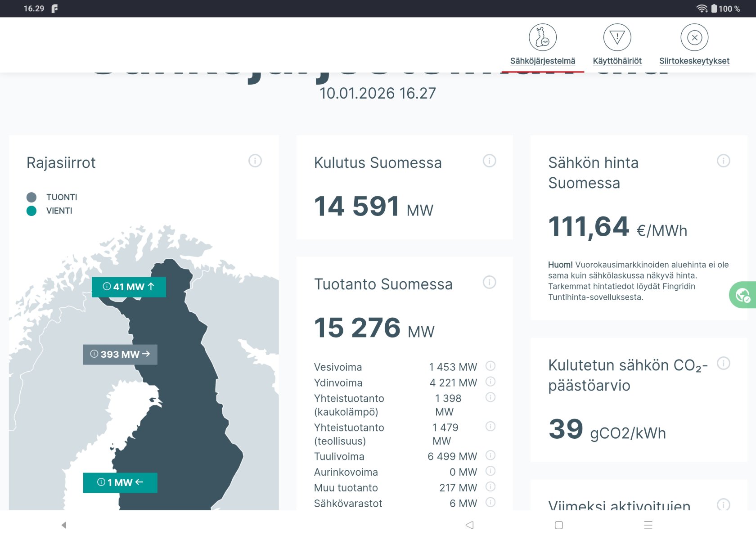
Task: Click info icon next to Tuulivoima
Action: pos(490,455)
